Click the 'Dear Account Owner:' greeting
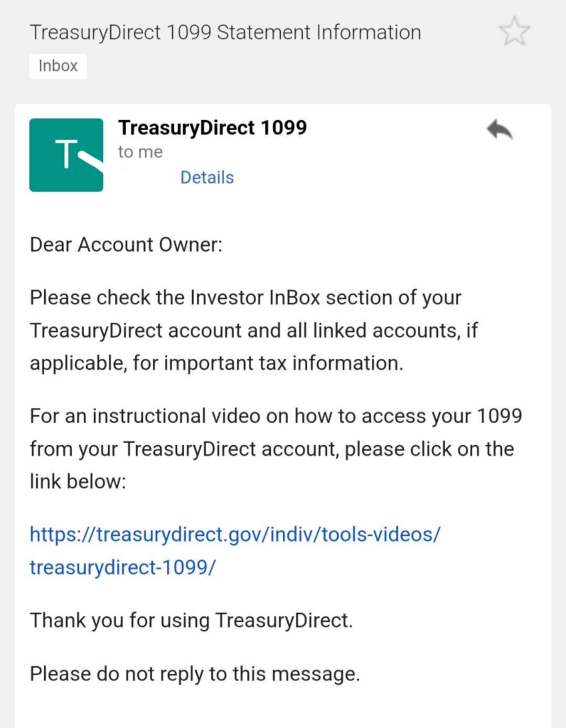566x728 pixels. pyautogui.click(x=126, y=245)
